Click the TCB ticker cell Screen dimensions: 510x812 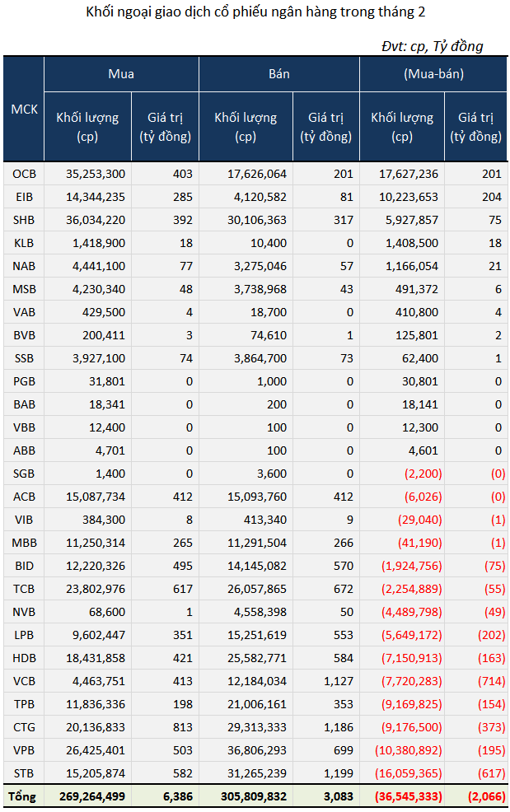point(24,589)
